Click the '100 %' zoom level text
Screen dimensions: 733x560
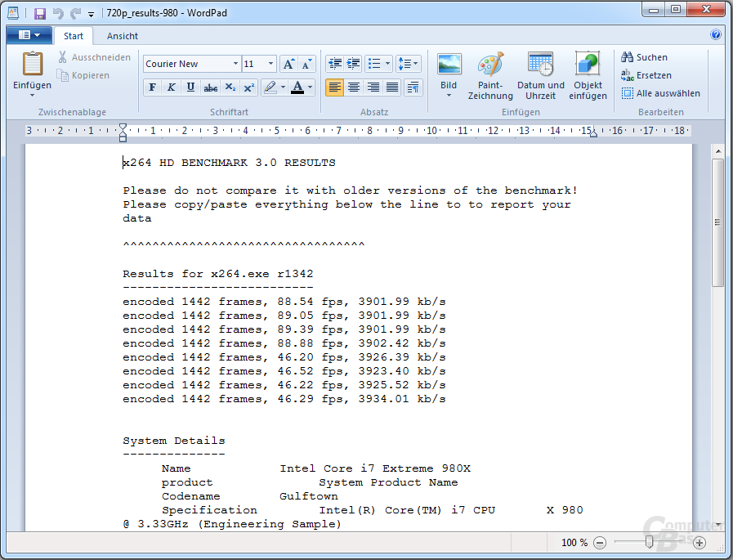[x=574, y=543]
